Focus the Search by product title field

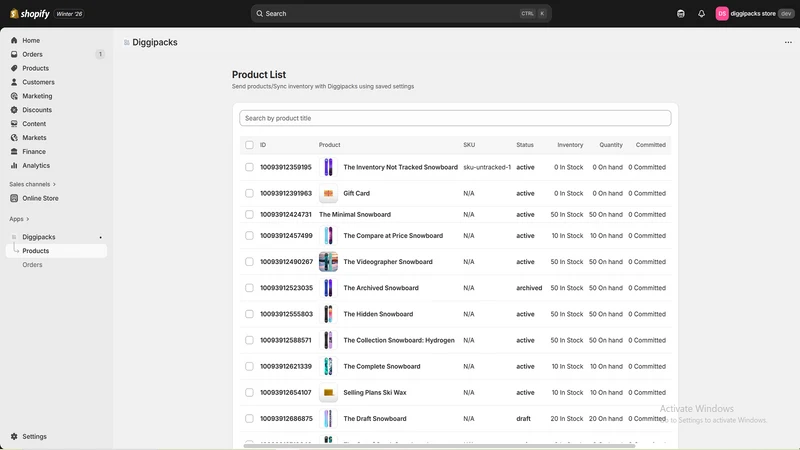click(455, 118)
